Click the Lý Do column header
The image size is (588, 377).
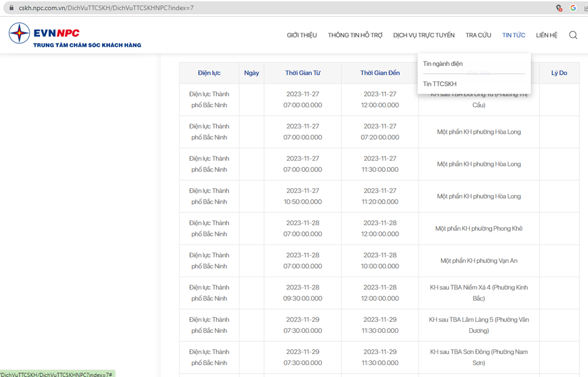point(559,73)
